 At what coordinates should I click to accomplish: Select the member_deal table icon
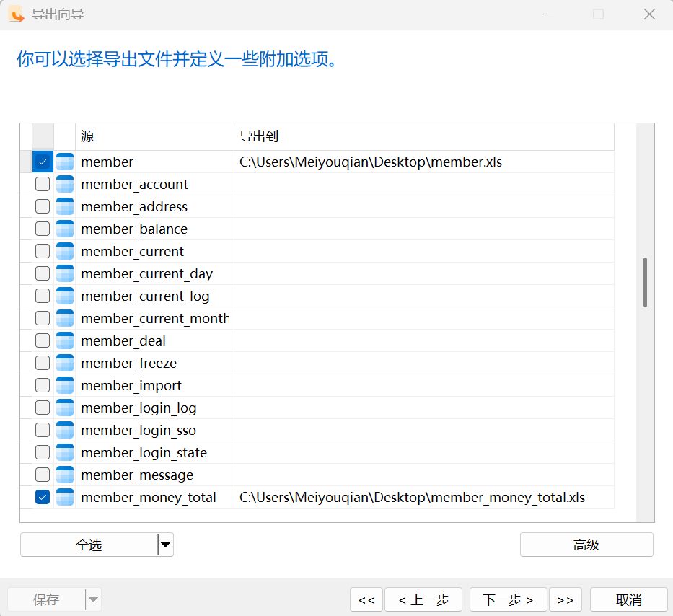pyautogui.click(x=65, y=341)
